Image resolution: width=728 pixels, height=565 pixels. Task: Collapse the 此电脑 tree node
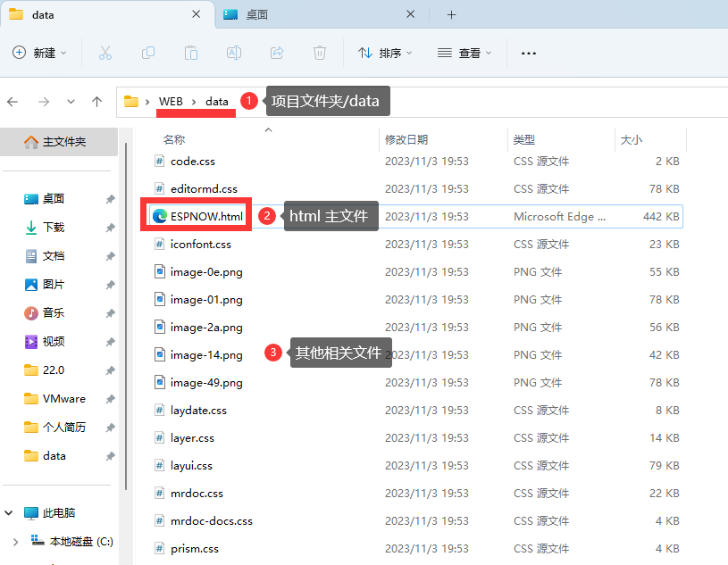[x=8, y=513]
